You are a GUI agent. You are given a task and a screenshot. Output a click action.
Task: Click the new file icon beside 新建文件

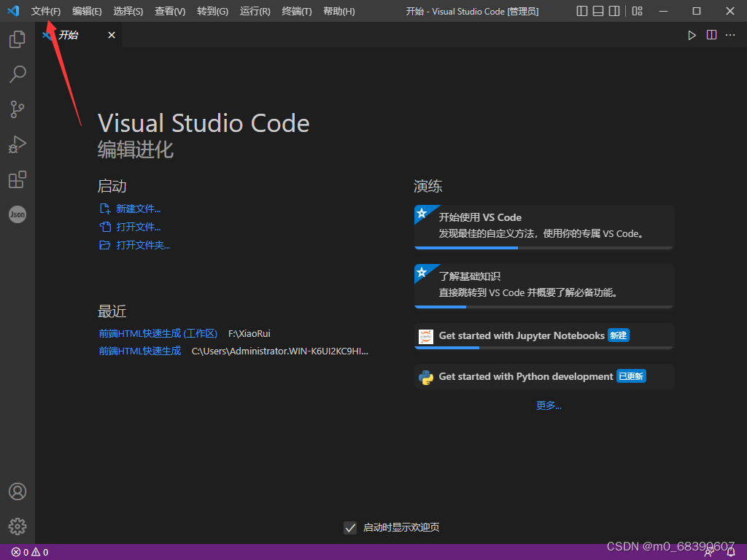105,209
